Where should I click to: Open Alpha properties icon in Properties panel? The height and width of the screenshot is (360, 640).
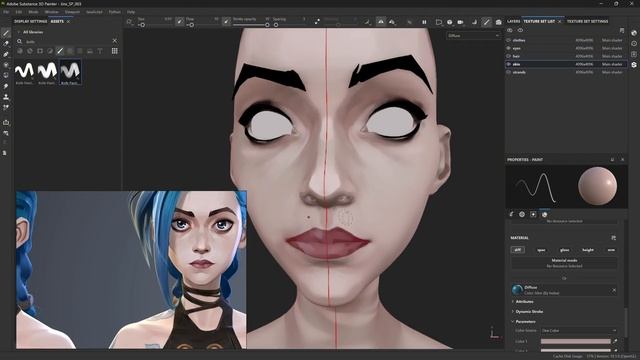522,214
